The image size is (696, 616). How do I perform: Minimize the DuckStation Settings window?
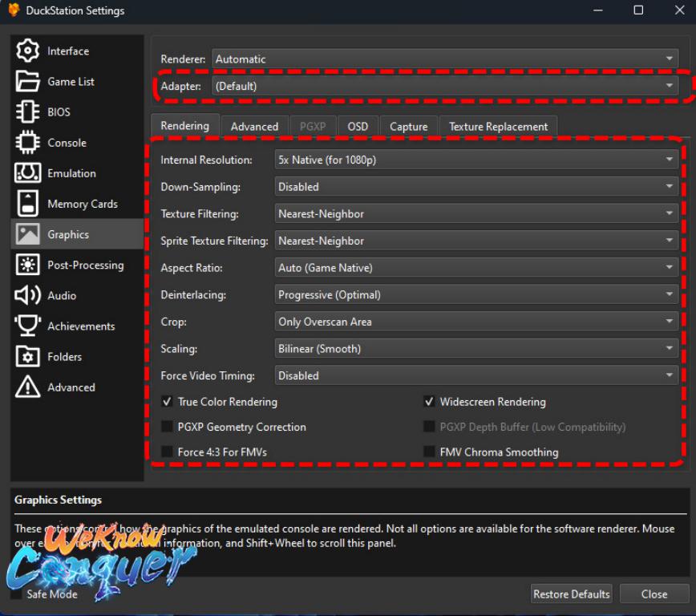click(x=598, y=10)
